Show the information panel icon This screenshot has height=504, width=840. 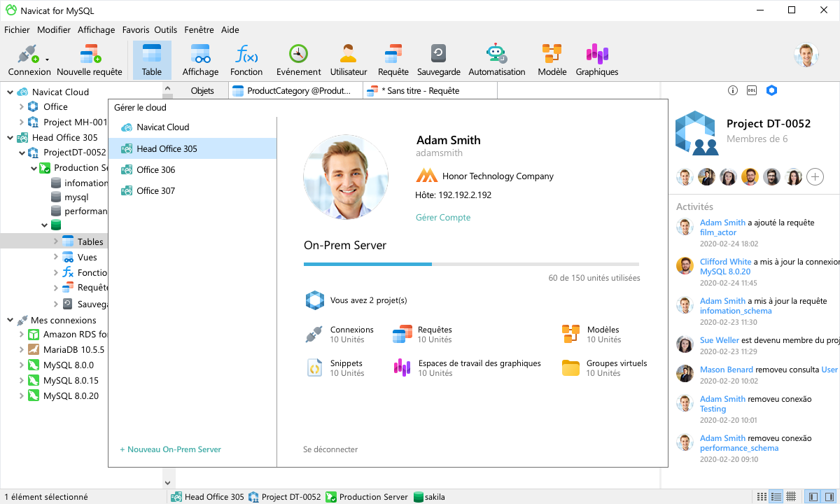click(733, 90)
